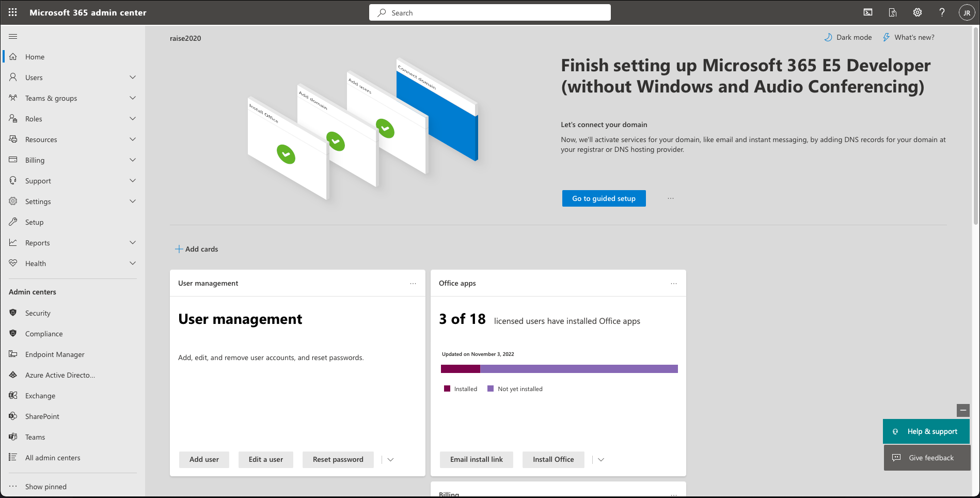The image size is (980, 498).
Task: Open Office apps card more options
Action: 674,284
